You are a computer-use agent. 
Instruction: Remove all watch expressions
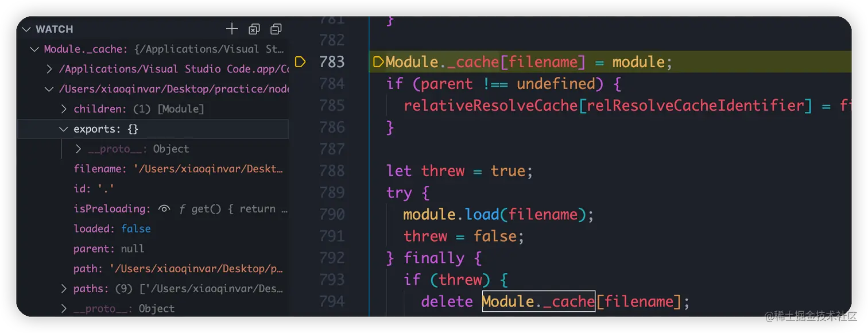(254, 29)
